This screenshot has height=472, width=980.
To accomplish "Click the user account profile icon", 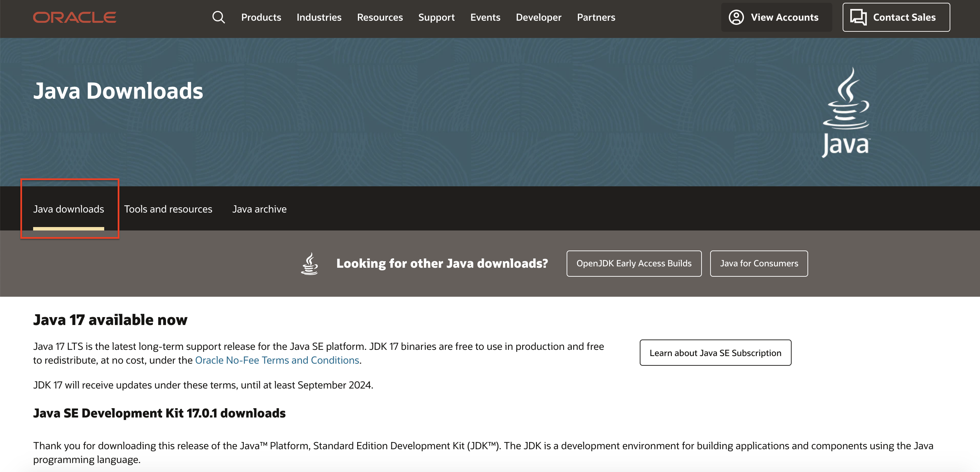I will click(736, 18).
